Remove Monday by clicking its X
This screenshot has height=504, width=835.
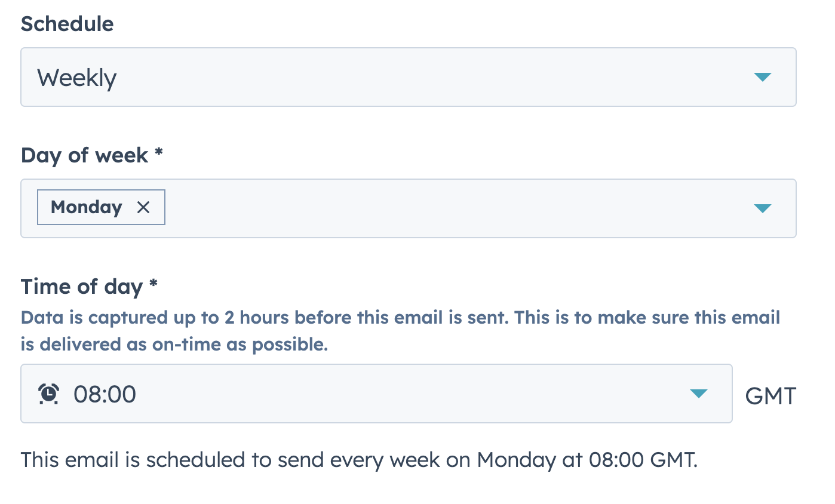pyautogui.click(x=143, y=207)
